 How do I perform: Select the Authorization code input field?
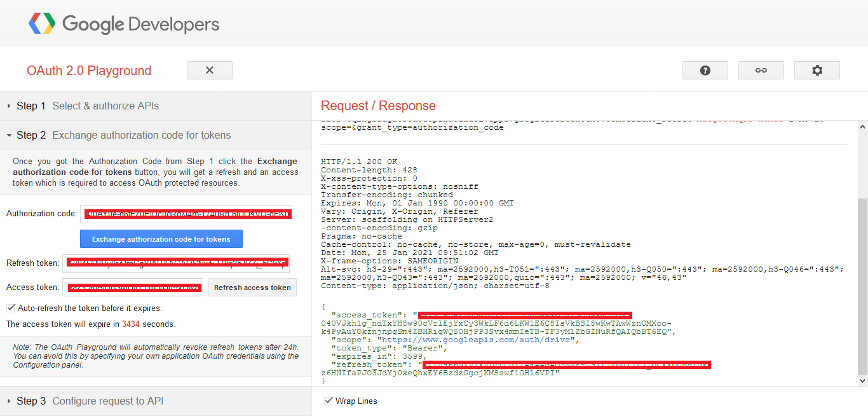(x=186, y=214)
